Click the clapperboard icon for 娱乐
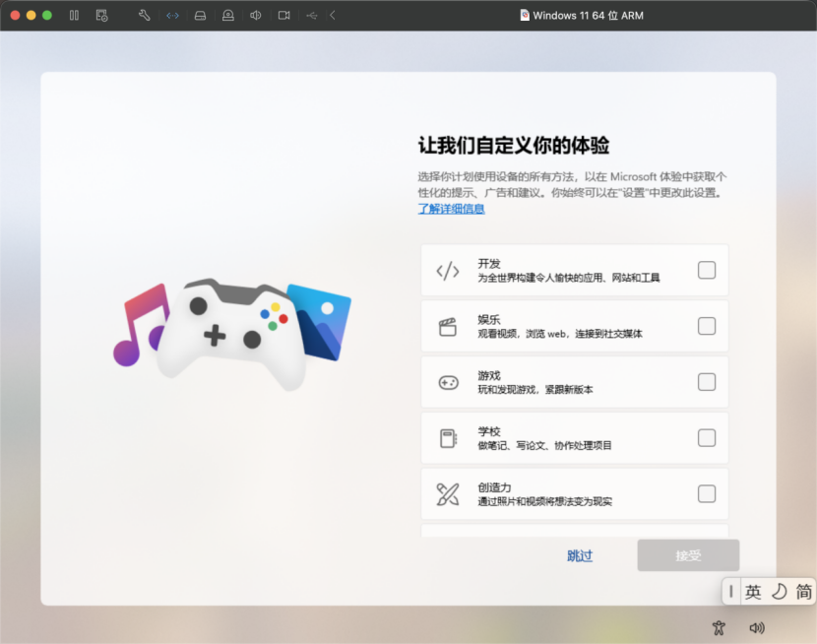817x644 pixels. [448, 327]
